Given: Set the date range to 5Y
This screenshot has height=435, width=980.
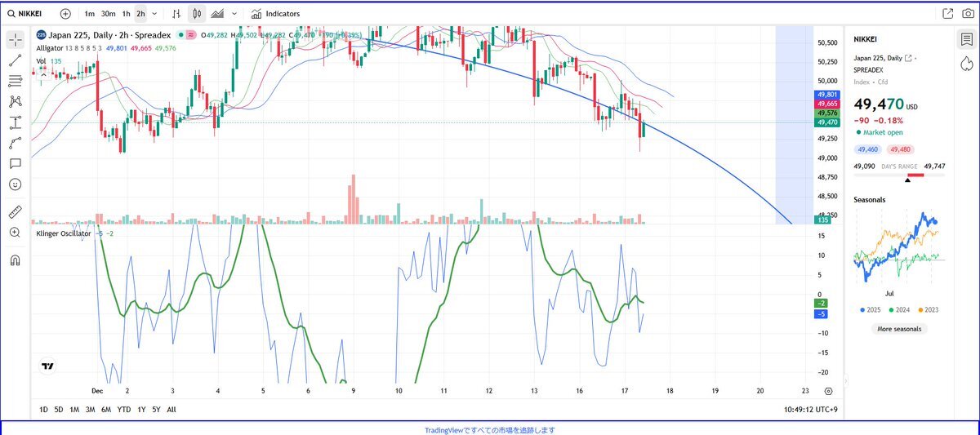Looking at the screenshot, I should [156, 409].
